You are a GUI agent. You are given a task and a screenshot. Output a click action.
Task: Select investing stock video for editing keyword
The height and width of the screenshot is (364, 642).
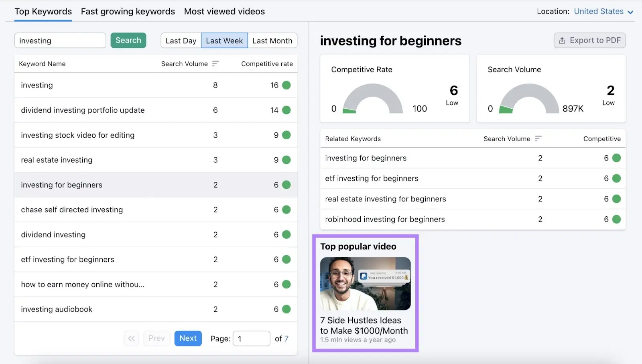[x=156, y=135]
